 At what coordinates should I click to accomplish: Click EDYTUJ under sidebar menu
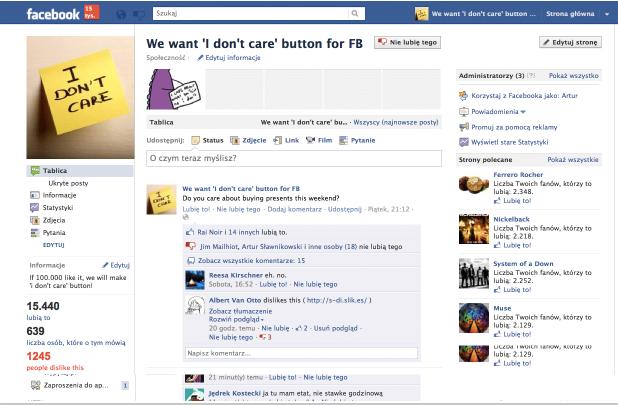coord(53,245)
